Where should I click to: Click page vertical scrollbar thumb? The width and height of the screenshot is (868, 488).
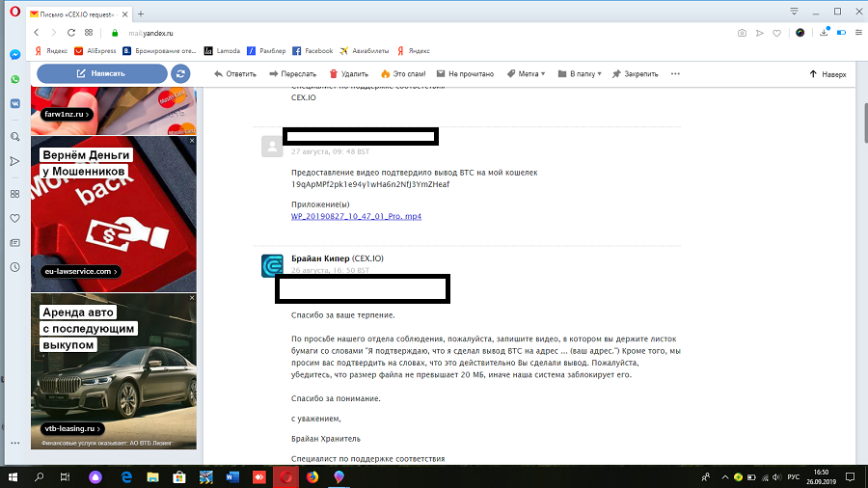[865, 122]
